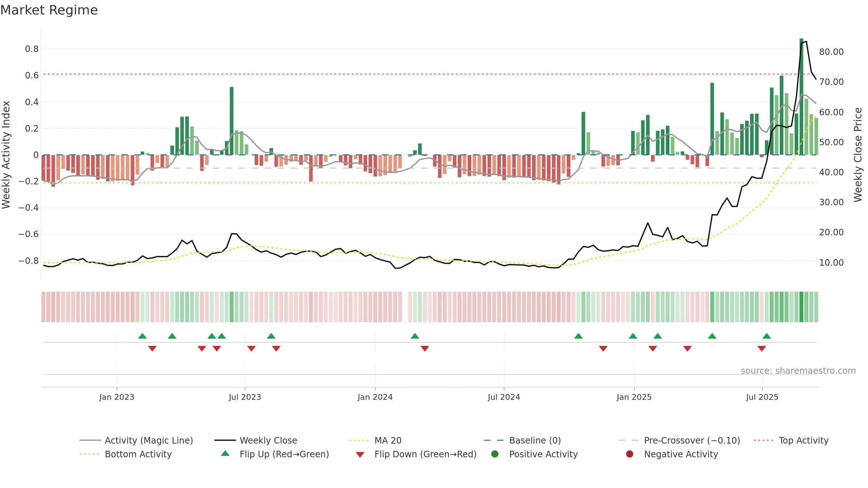The height and width of the screenshot is (488, 868).
Task: Click the first red flip-down marker after Jan 2023
Action: (152, 348)
